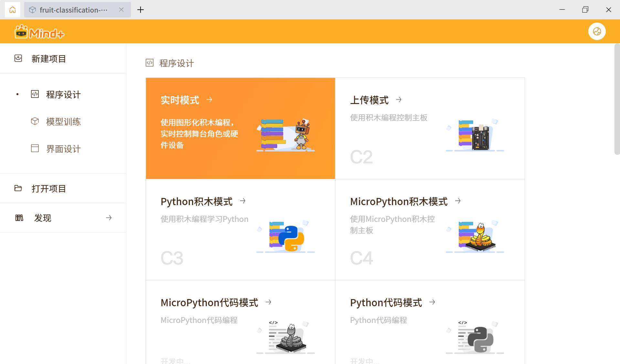620x364 pixels.
Task: Click the home icon left of browser tabs
Action: coord(12,9)
